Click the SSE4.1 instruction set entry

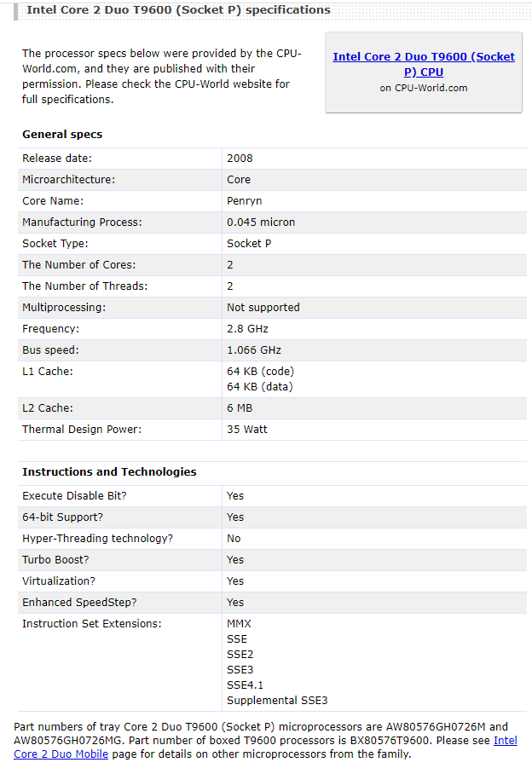click(x=246, y=685)
